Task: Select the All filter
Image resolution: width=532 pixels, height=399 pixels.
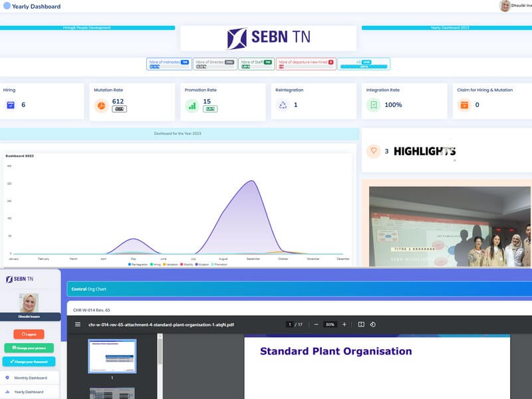Action: point(364,64)
